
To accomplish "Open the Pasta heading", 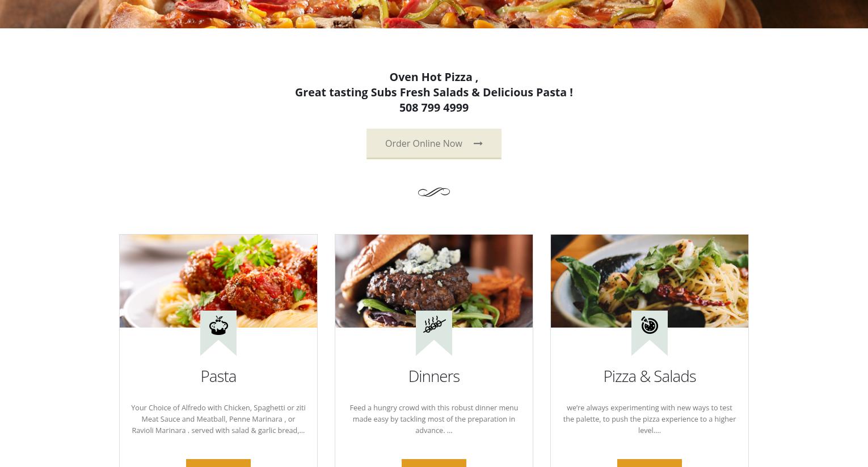I will (218, 376).
